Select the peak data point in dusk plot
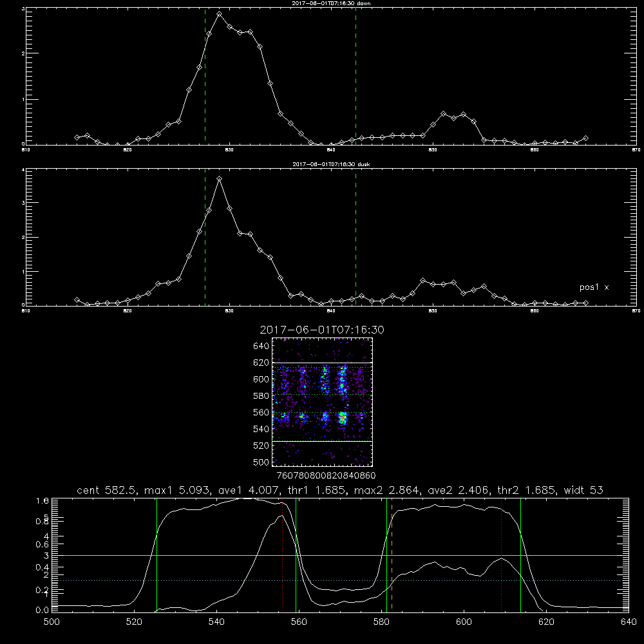This screenshot has width=644, height=644. (x=220, y=178)
